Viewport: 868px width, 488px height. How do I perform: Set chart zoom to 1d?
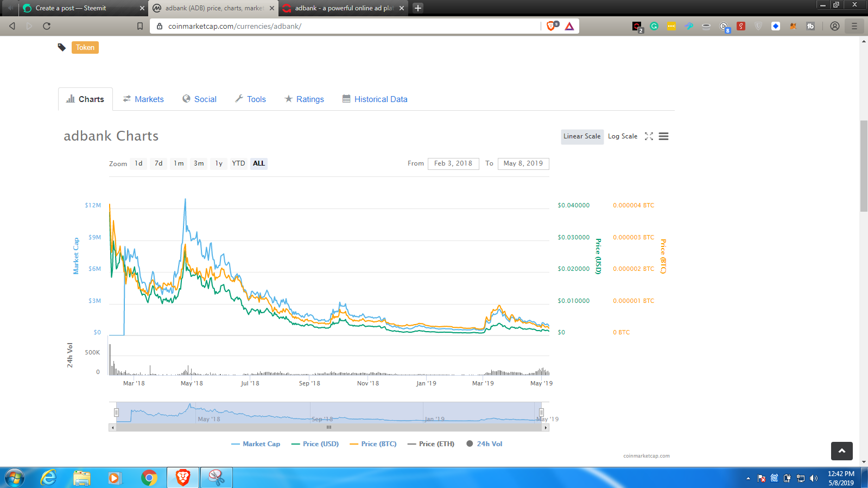(139, 163)
